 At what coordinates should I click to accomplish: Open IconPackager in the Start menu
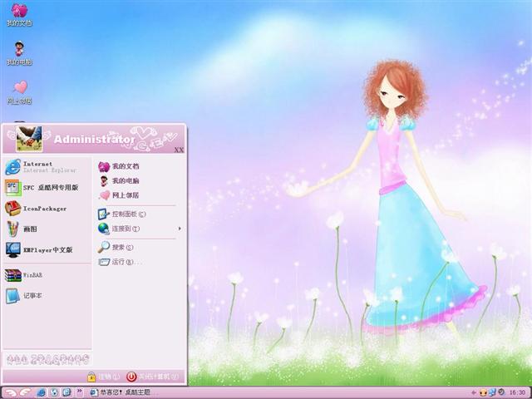[x=42, y=209]
